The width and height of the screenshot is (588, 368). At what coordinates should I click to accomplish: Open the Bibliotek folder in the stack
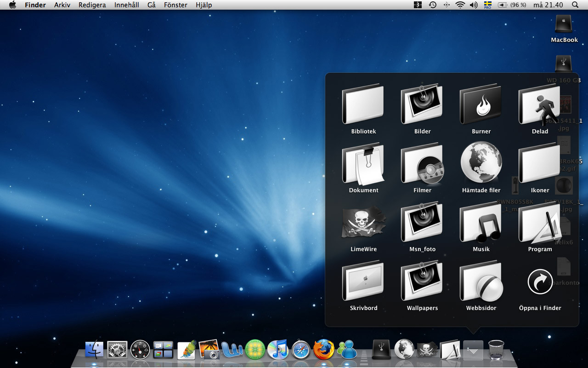(363, 104)
